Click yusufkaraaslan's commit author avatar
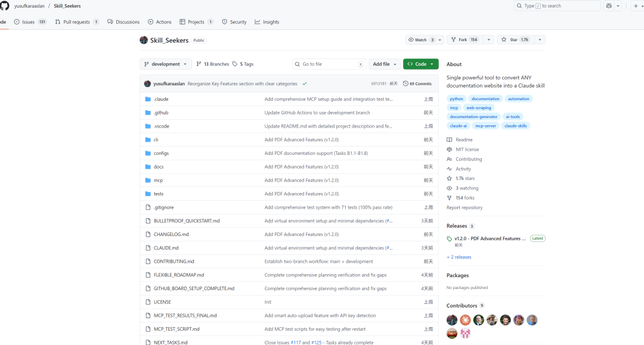 click(147, 84)
